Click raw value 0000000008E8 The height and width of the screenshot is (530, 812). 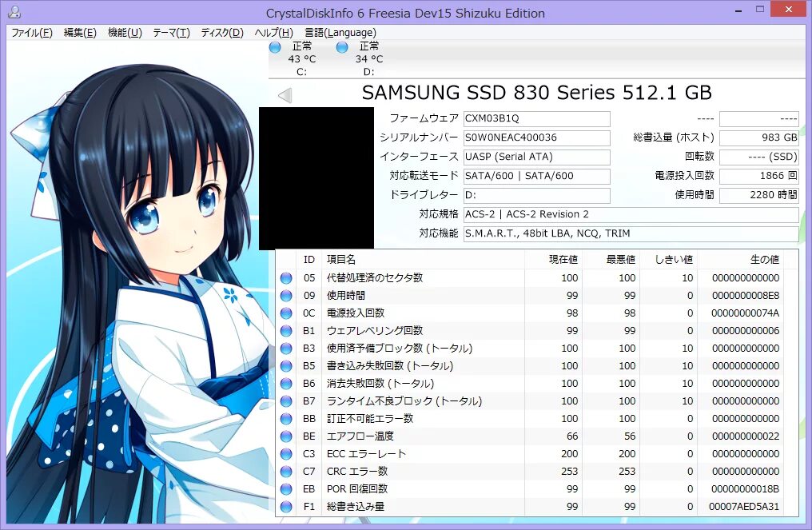[745, 296]
